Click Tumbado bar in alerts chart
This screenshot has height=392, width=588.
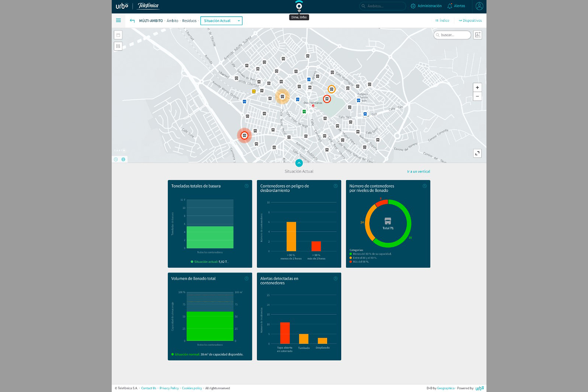tap(304, 339)
